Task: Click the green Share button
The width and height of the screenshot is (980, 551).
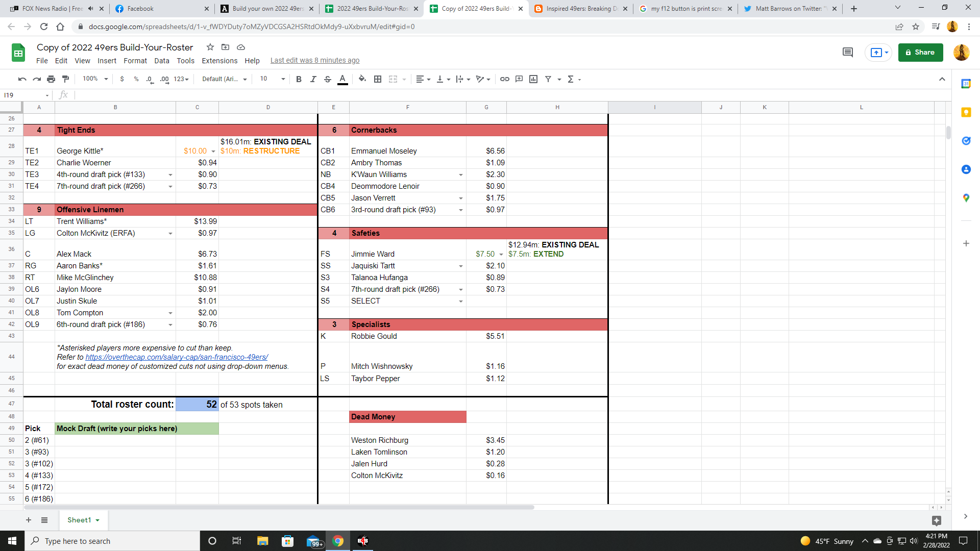Action: coord(920,53)
